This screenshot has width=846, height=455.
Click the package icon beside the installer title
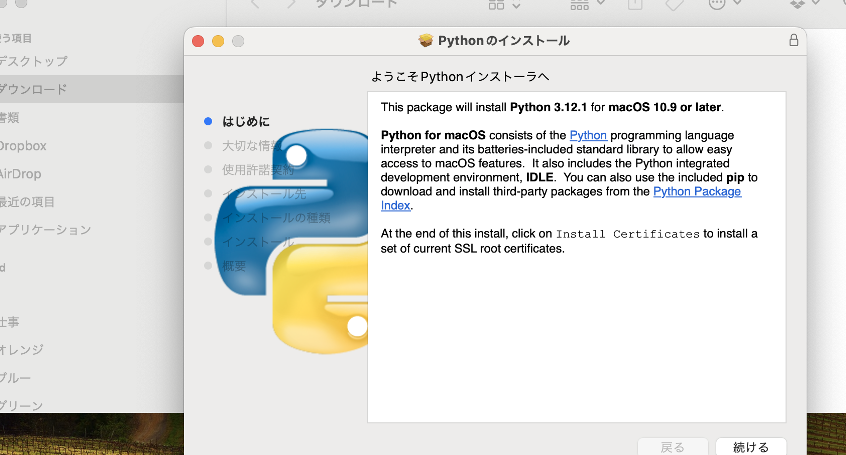[x=426, y=41]
